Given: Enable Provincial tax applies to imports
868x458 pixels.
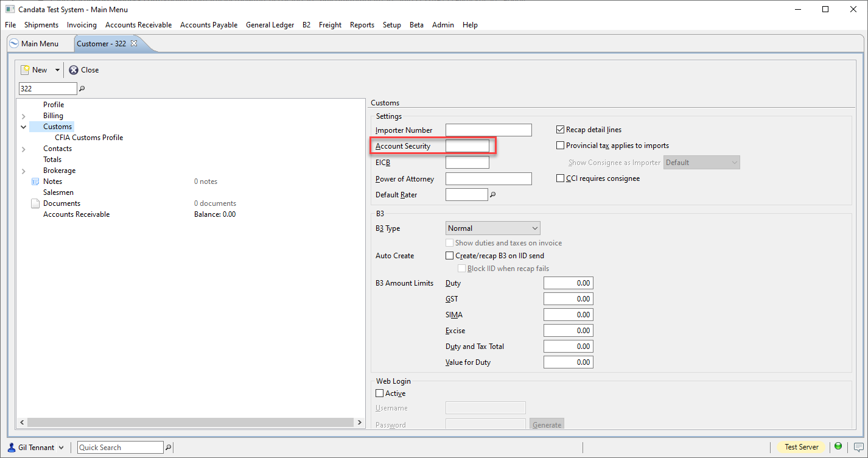Looking at the screenshot, I should click(561, 146).
